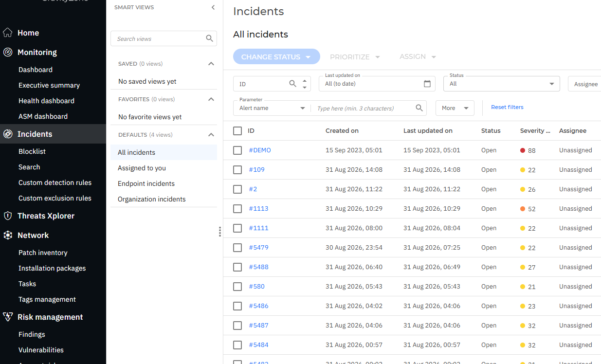Click the Network globe icon
This screenshot has height=364, width=601.
pyautogui.click(x=8, y=235)
